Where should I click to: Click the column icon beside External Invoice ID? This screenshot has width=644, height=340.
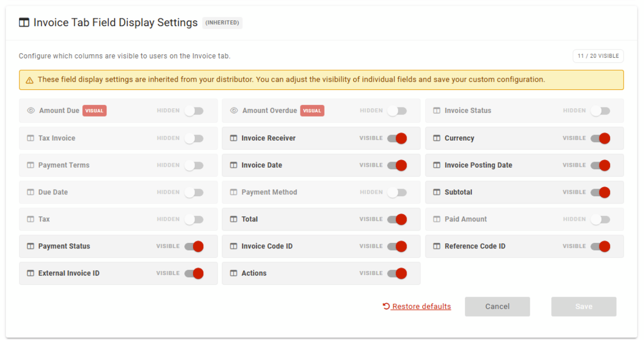pyautogui.click(x=30, y=273)
